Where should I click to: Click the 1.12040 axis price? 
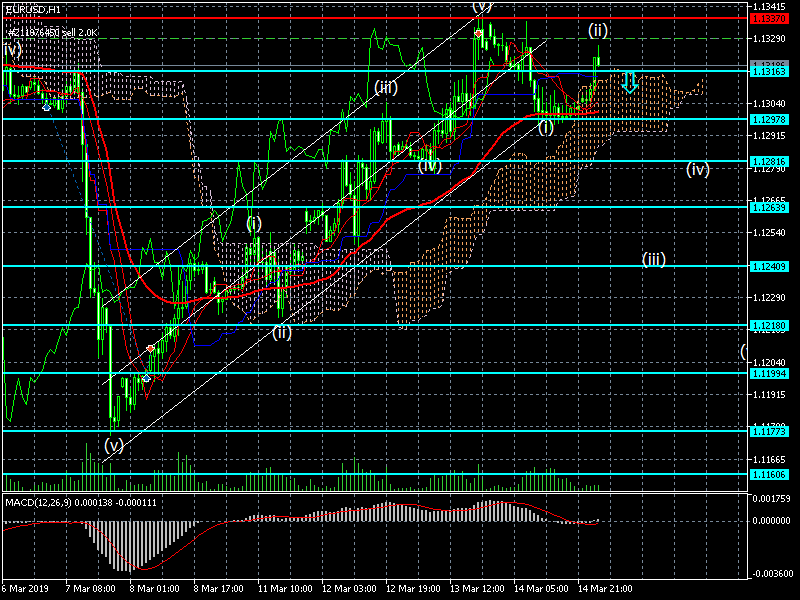(x=769, y=363)
